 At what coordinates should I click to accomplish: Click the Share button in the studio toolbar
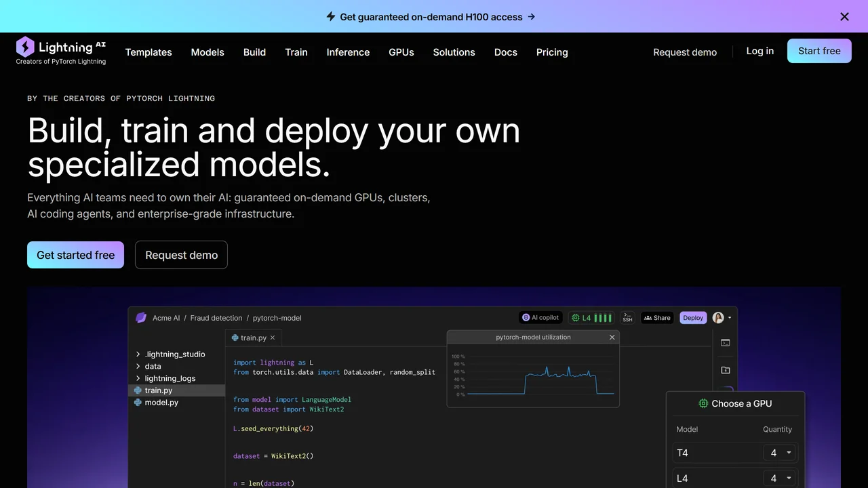[x=657, y=317]
